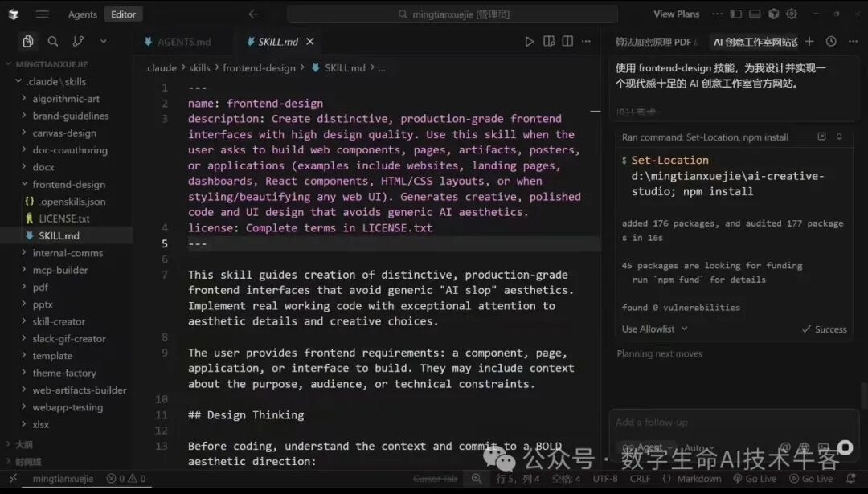This screenshot has height=494, width=868.
Task: Run the file with the play icon
Action: pos(529,42)
